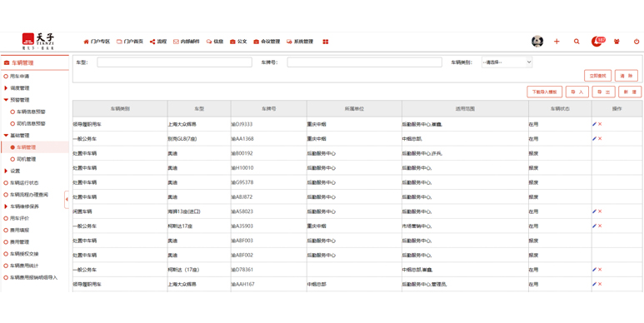Screen dimensions: 644x323
Task: Open the 车辆类别 dropdown selector
Action: click(x=507, y=62)
